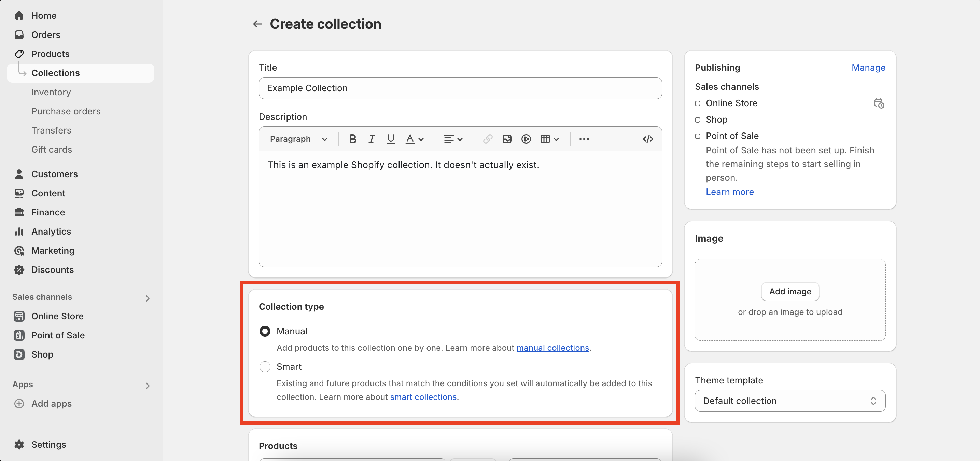Open the Theme template dropdown
The image size is (980, 461).
click(790, 401)
